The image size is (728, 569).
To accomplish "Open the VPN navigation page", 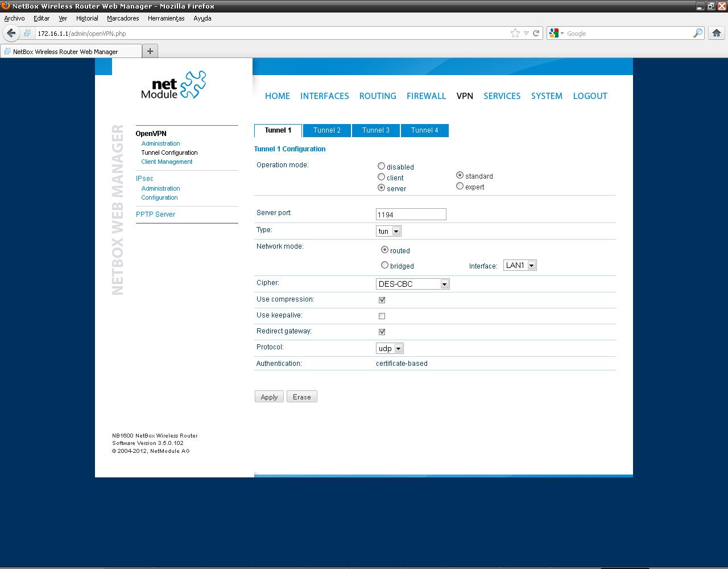I will click(465, 96).
